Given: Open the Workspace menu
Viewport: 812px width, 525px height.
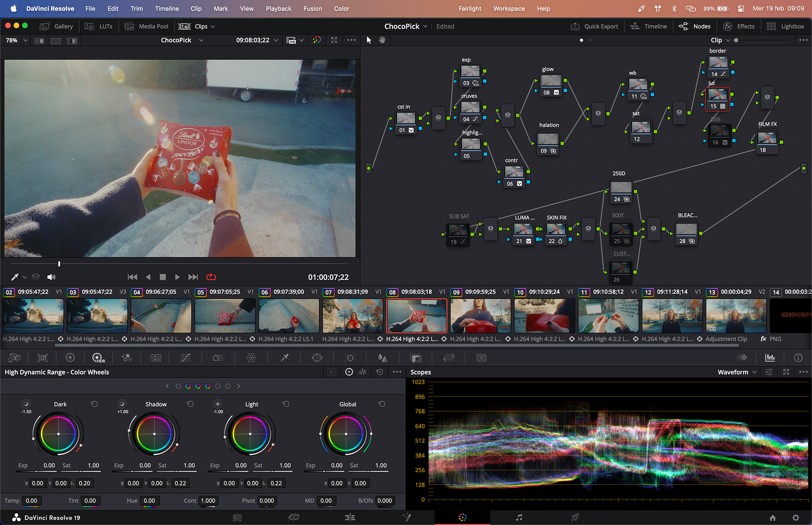Looking at the screenshot, I should pos(509,8).
